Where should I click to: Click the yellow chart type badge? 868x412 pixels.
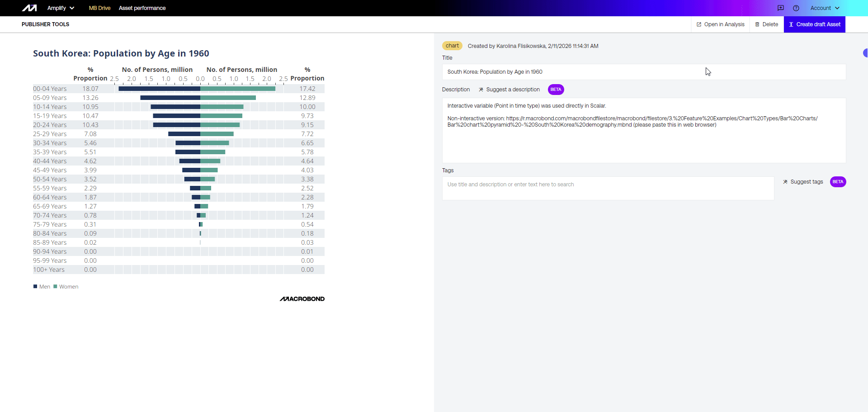click(452, 46)
